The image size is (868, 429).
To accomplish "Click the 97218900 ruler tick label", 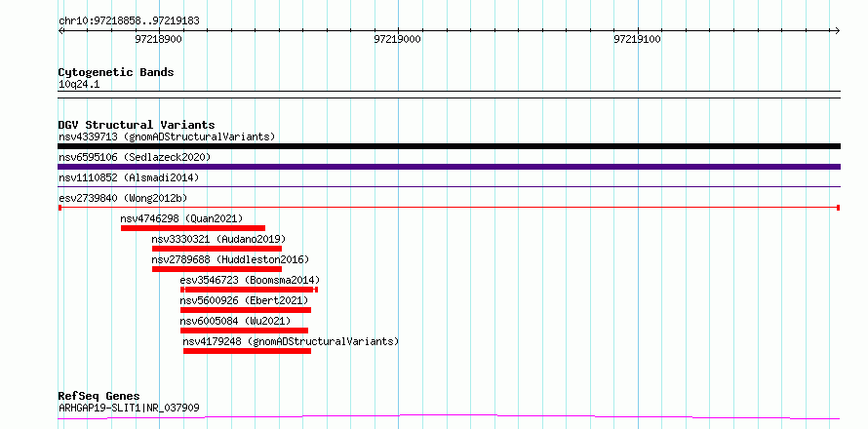I will tap(159, 40).
